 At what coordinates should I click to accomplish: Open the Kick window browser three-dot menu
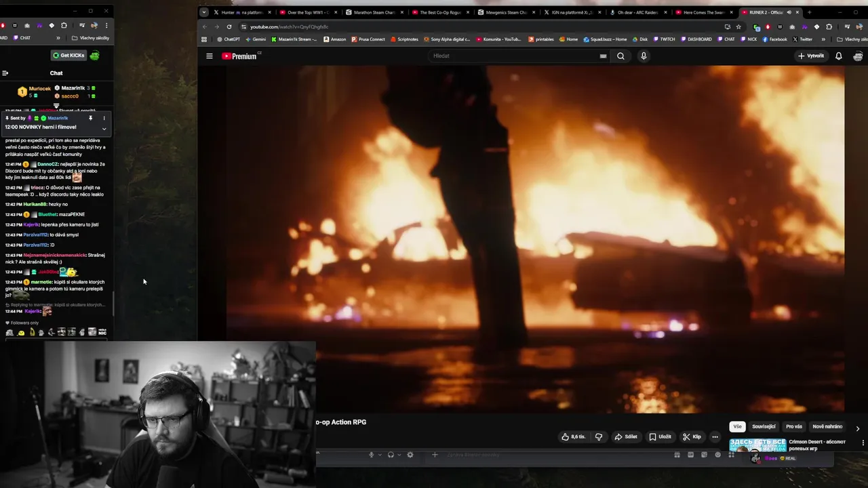106,25
